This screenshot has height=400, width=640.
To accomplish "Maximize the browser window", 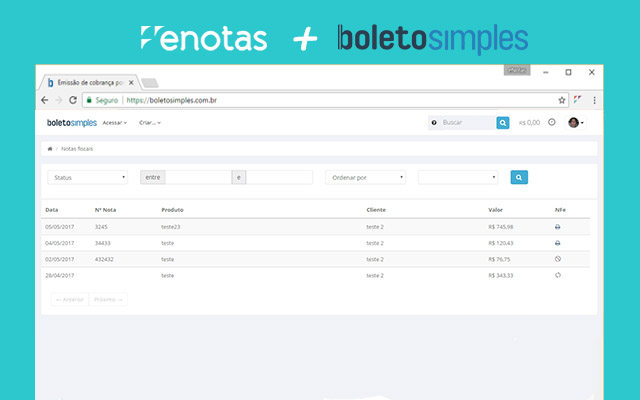I will click(568, 72).
